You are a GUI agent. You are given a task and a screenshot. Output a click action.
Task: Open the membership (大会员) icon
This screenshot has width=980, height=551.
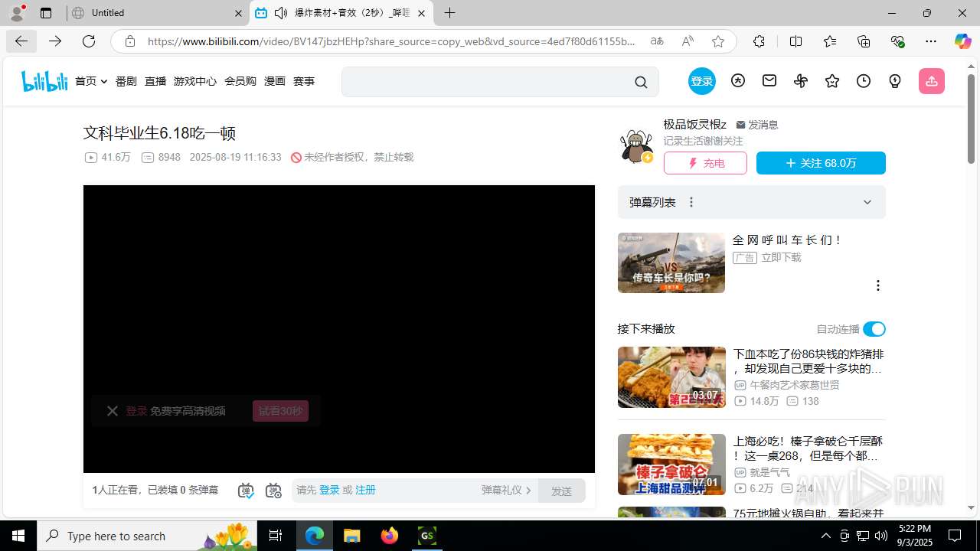tap(738, 81)
